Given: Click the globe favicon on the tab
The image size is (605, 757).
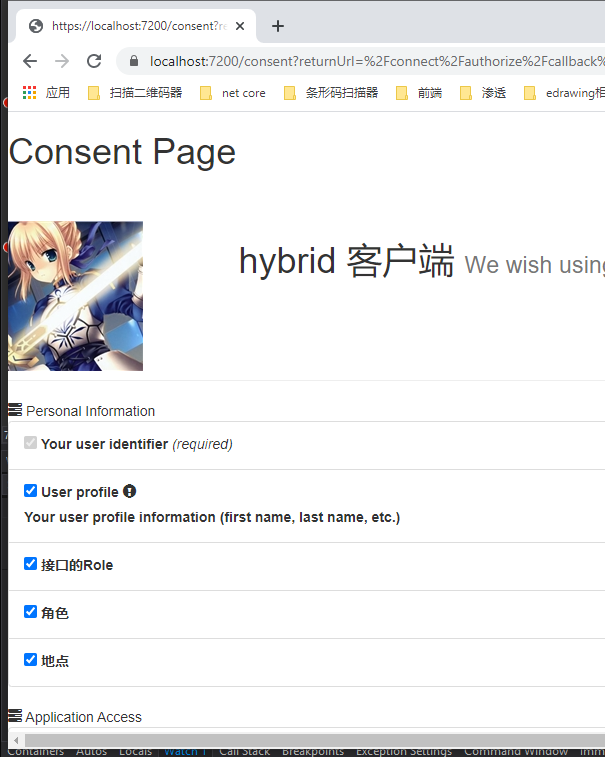Looking at the screenshot, I should (36, 26).
